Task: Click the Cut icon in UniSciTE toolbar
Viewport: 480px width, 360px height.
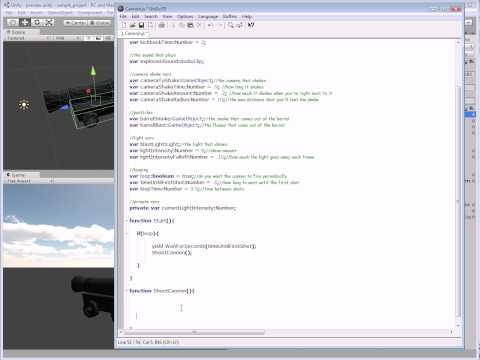Action: [173, 25]
